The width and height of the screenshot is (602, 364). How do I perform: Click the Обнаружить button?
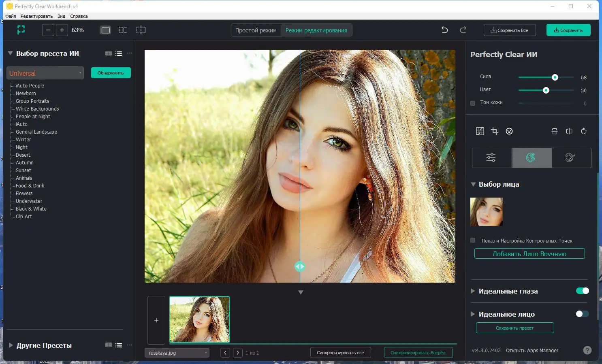[x=111, y=73]
